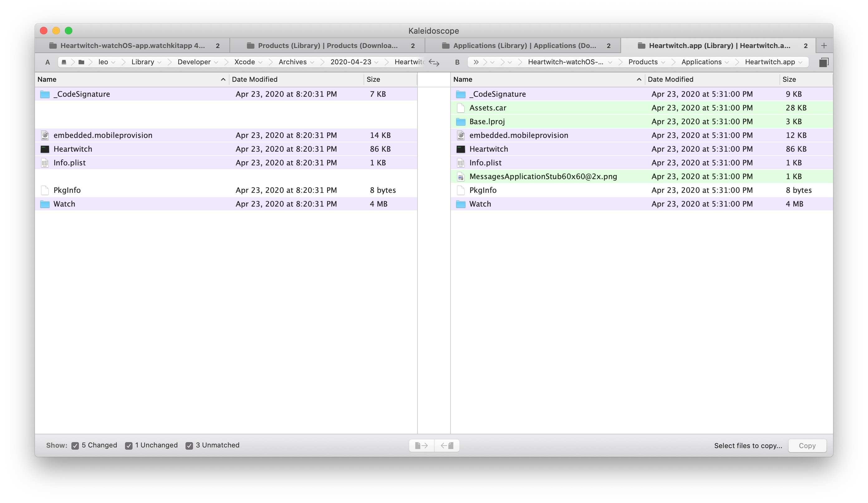Image resolution: width=868 pixels, height=503 pixels.
Task: Select the 7 KB size of left _CodeSignature
Action: pos(378,94)
